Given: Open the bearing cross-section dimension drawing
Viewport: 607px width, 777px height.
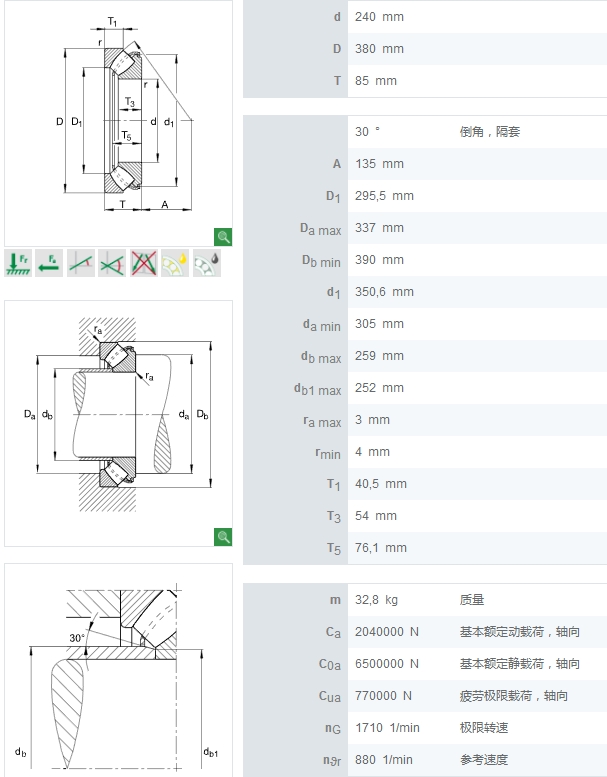Looking at the screenshot, I should pyautogui.click(x=118, y=120).
